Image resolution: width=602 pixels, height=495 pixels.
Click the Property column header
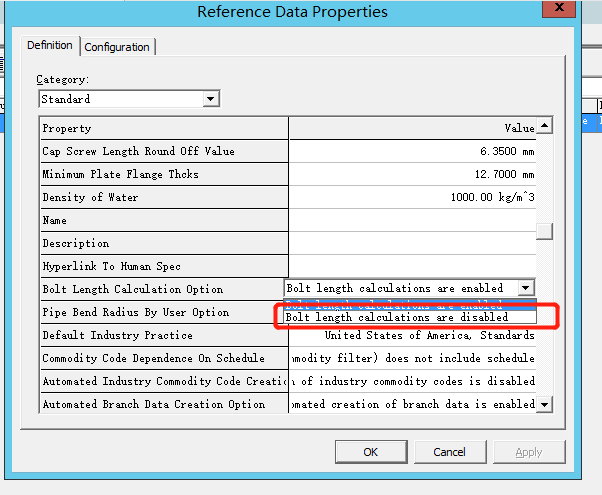164,128
